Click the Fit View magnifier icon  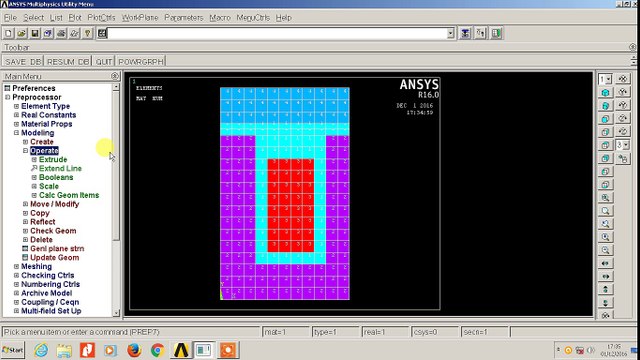click(606, 198)
